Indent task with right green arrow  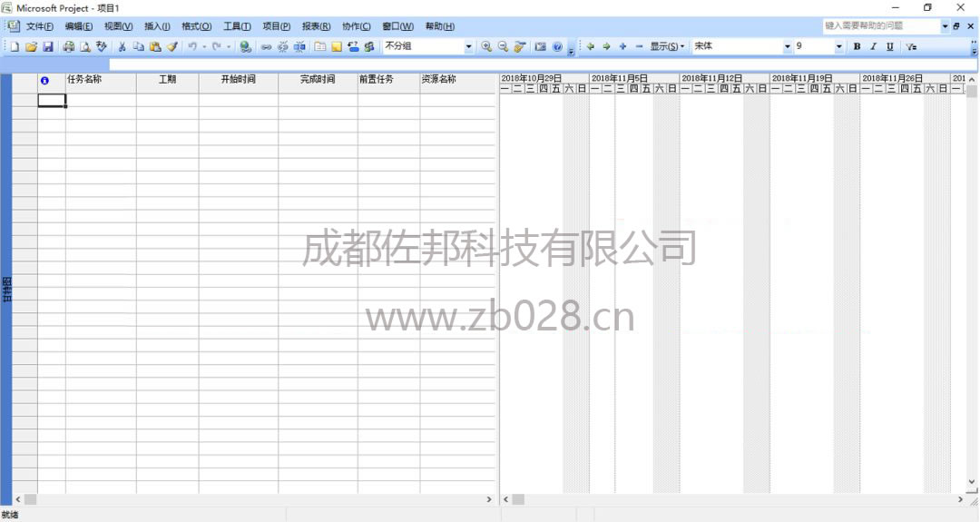click(606, 47)
